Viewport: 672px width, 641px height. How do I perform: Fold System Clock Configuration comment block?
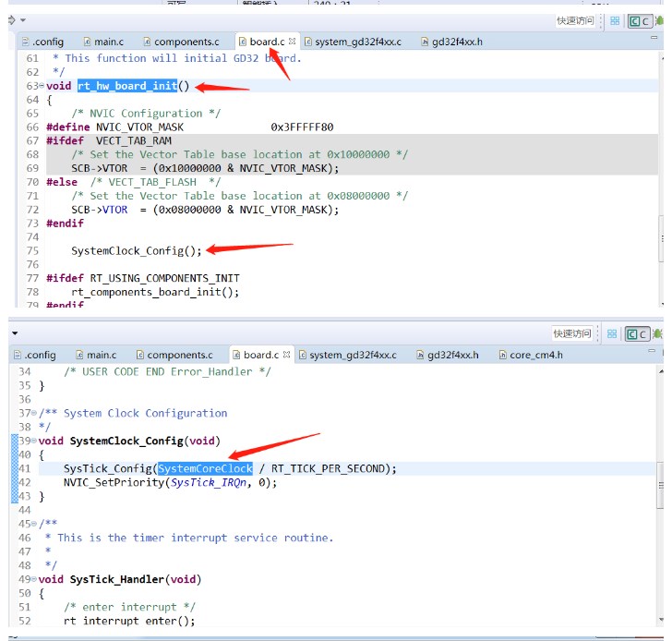(x=35, y=414)
